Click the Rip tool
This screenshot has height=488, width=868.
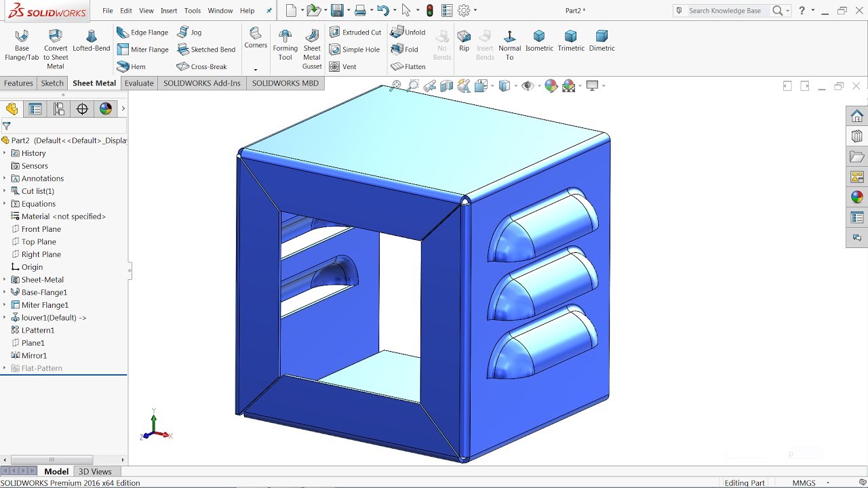[x=464, y=41]
